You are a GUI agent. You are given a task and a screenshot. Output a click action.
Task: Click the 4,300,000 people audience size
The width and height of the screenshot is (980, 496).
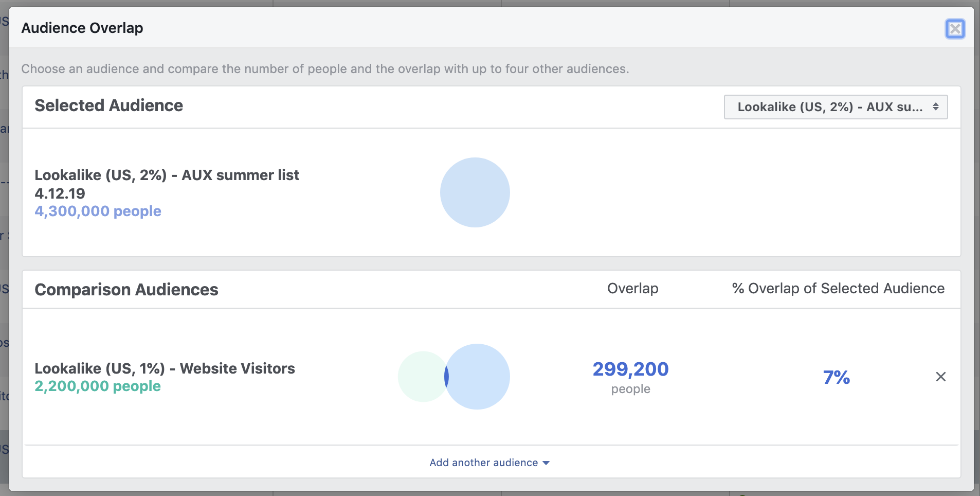point(98,211)
